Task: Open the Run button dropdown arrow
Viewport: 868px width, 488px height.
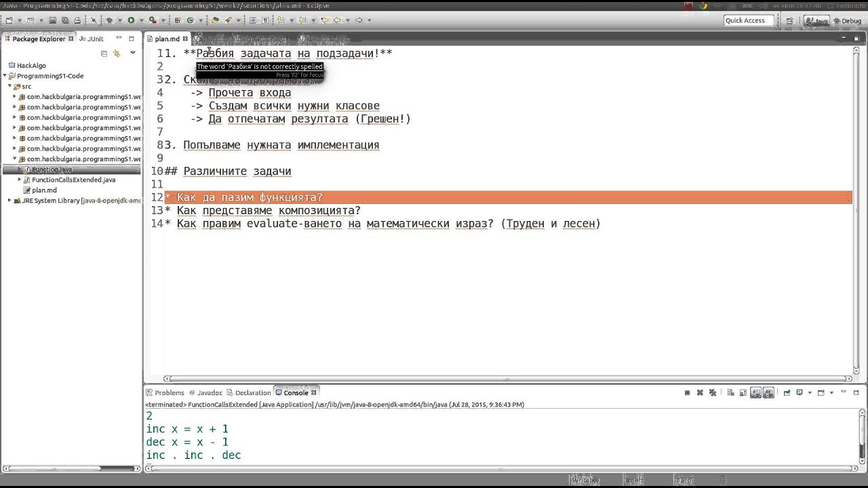Action: [140, 20]
